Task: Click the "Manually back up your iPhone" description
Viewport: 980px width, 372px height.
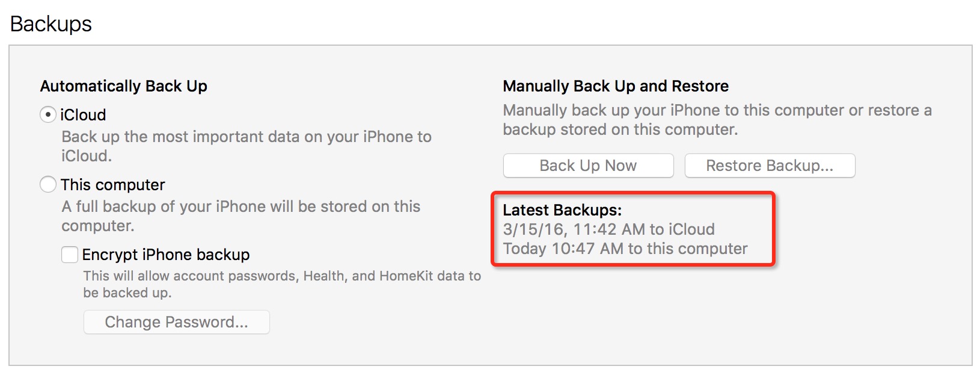Action: 717,119
